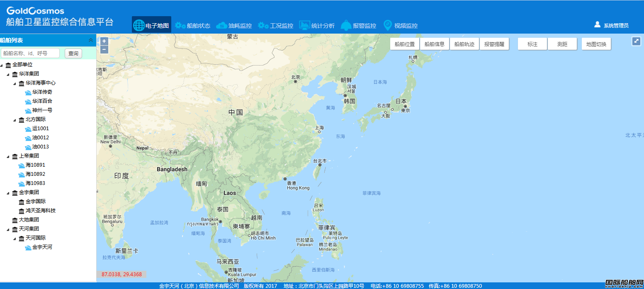Zoom in the map with plus button
The height and width of the screenshot is (289, 644).
[x=104, y=41]
